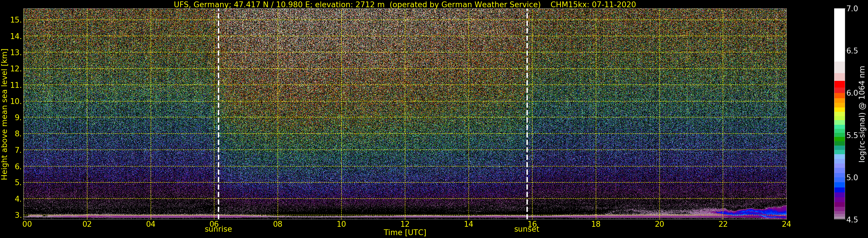
Task: Click the '14.' height tick label
Action: 16,36
